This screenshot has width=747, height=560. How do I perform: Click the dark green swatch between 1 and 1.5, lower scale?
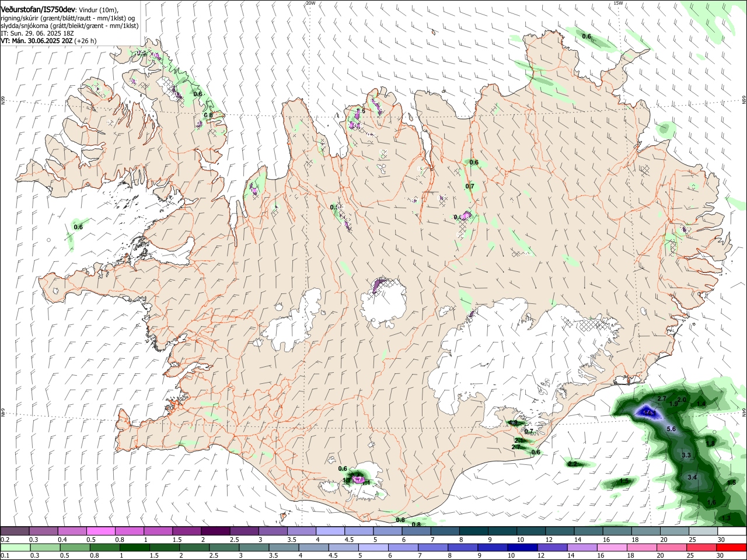pos(134,547)
